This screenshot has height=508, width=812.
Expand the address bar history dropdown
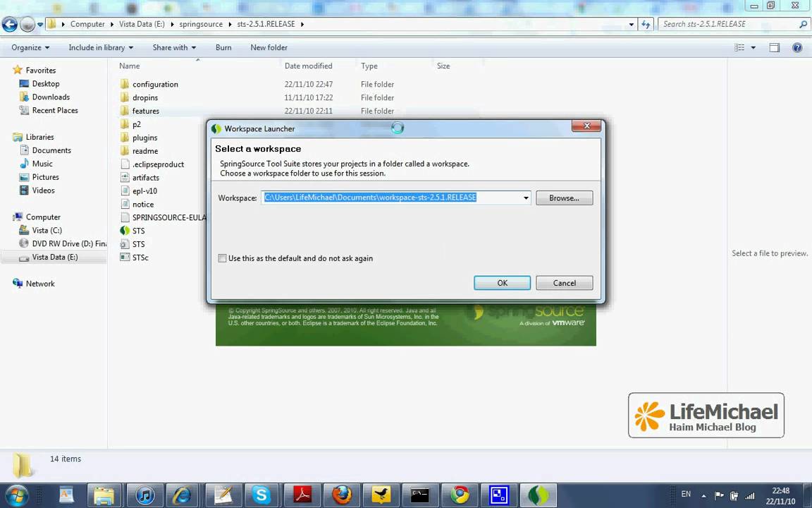(x=632, y=25)
